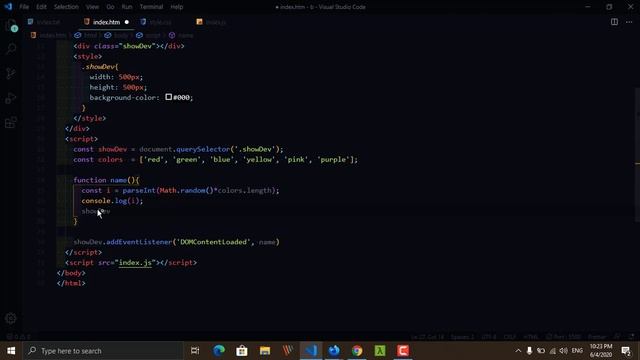Open the Extensions view
The height and width of the screenshot is (360, 640).
pos(11,122)
